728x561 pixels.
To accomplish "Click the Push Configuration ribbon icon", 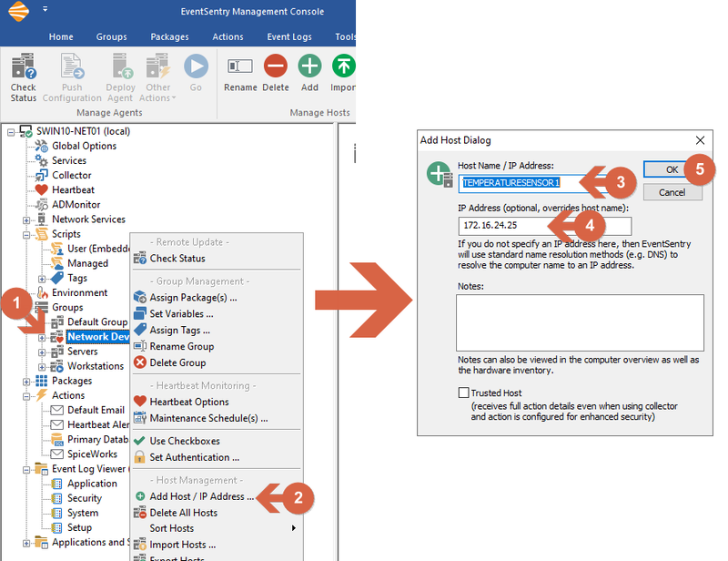I will click(x=72, y=66).
